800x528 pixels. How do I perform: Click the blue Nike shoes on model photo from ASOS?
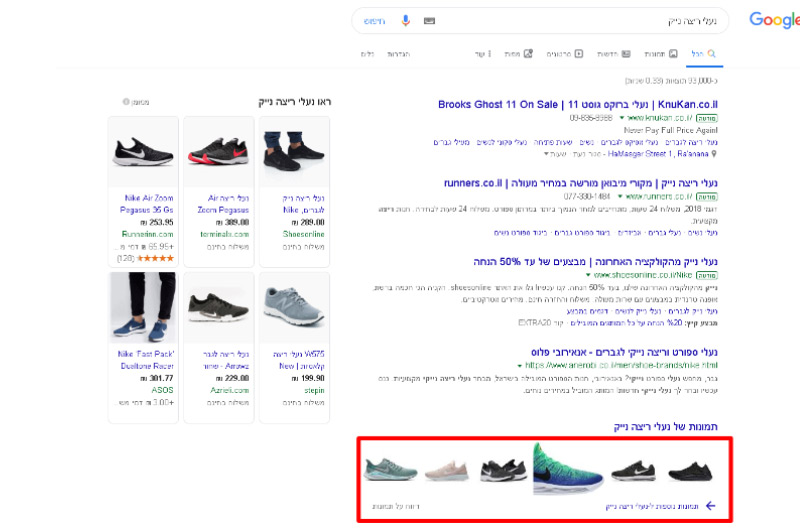point(143,308)
